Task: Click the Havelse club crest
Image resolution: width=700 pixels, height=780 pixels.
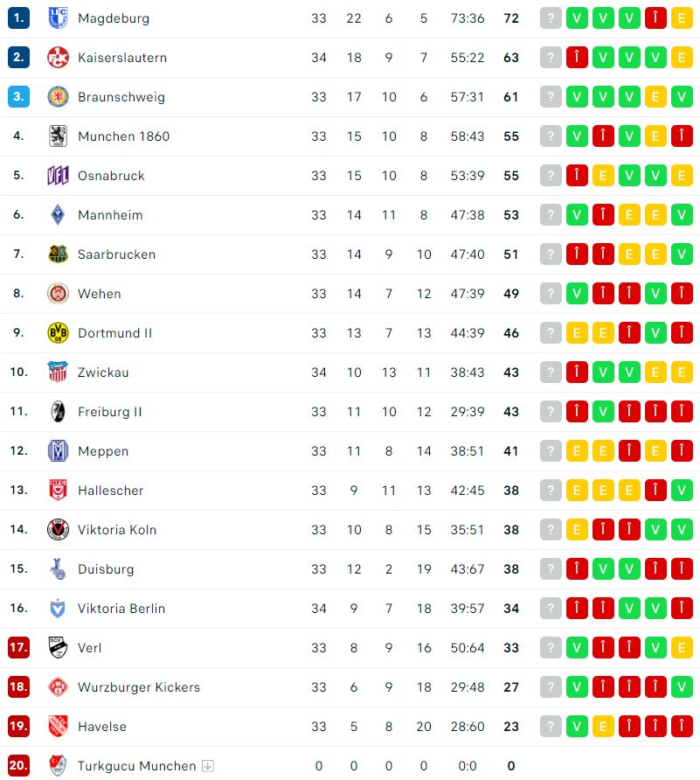Action: (58, 726)
